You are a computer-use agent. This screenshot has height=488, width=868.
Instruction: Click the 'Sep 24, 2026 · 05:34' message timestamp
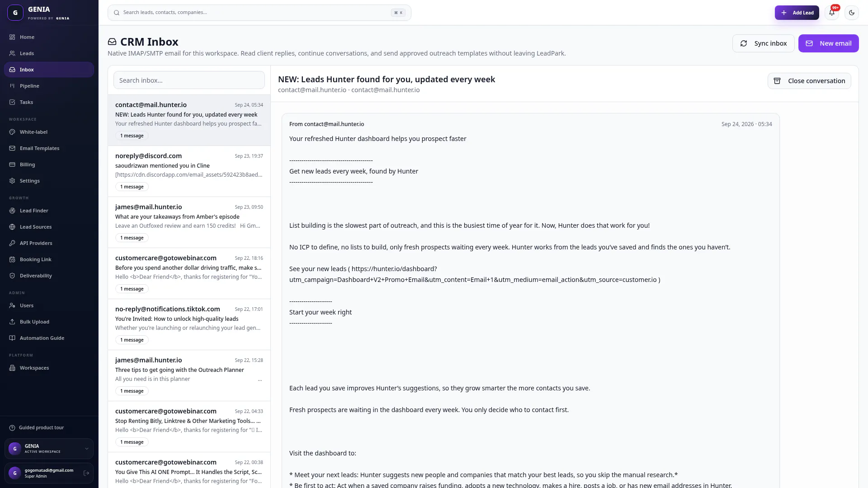tap(746, 124)
